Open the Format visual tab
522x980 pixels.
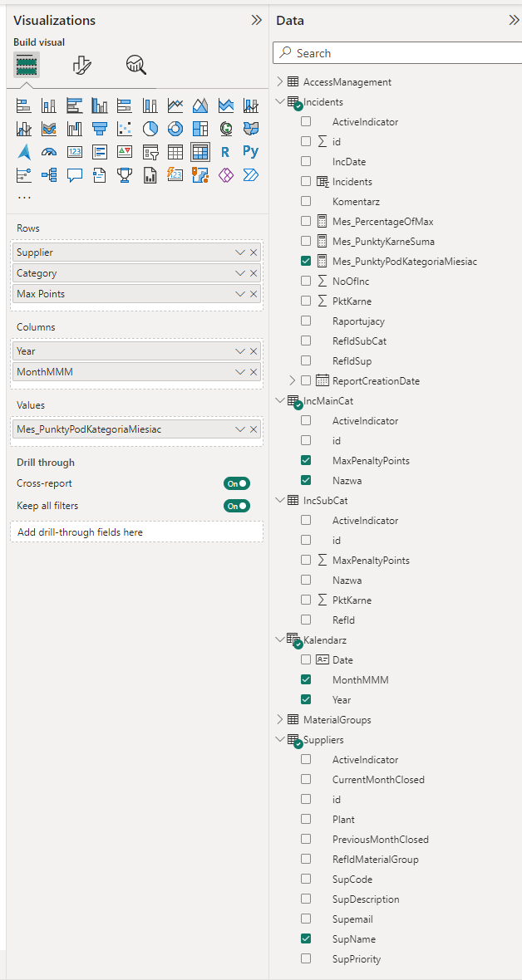click(82, 65)
